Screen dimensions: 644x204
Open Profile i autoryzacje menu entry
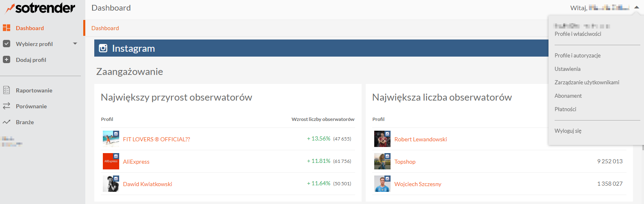tap(577, 55)
